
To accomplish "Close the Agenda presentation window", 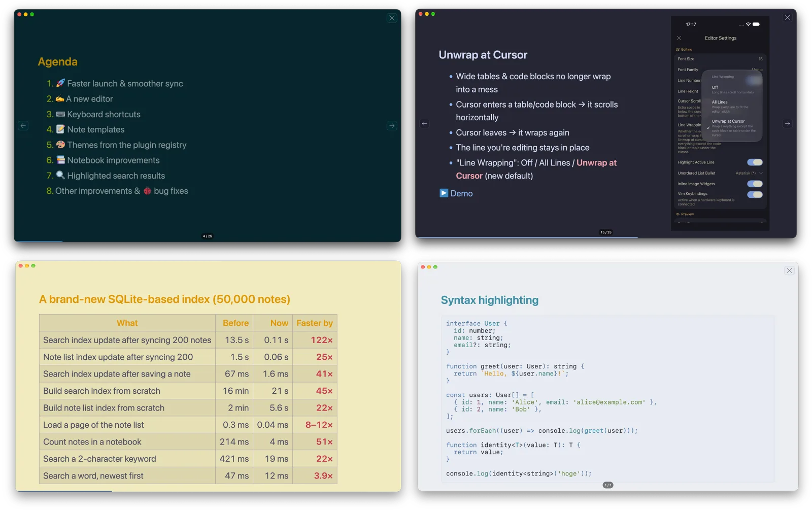I will [x=392, y=18].
